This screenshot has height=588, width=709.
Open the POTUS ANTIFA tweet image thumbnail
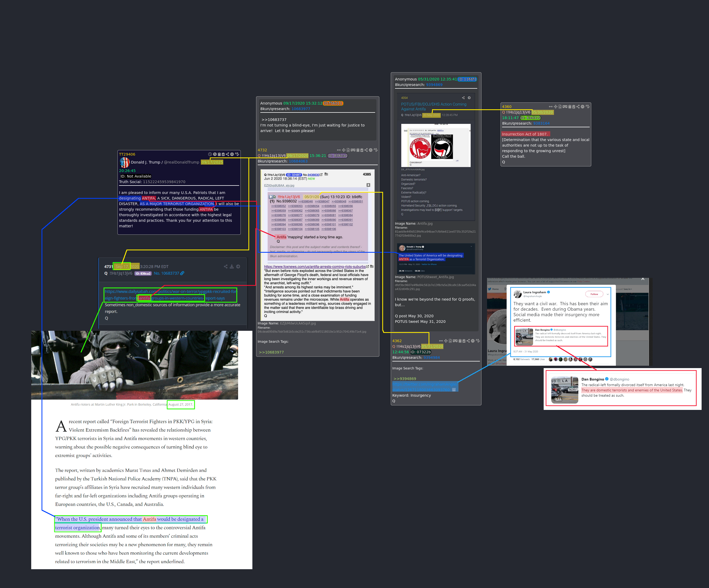click(x=436, y=259)
